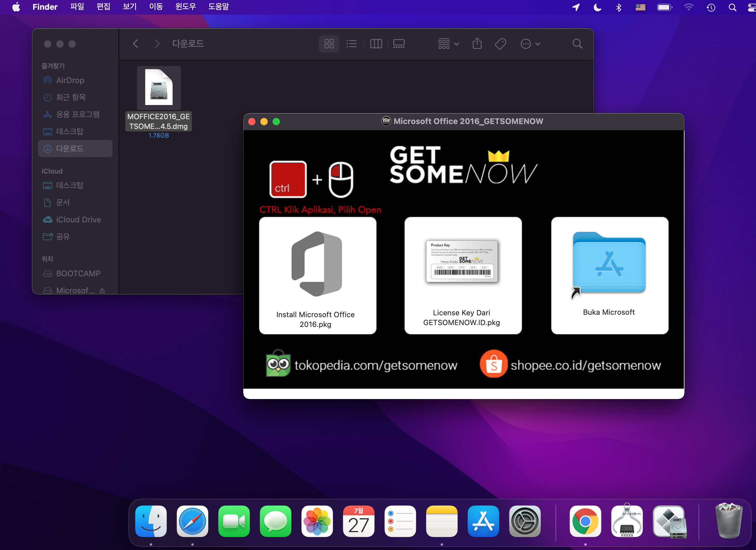Open the 도움말 menu
This screenshot has width=756, height=550.
click(219, 7)
